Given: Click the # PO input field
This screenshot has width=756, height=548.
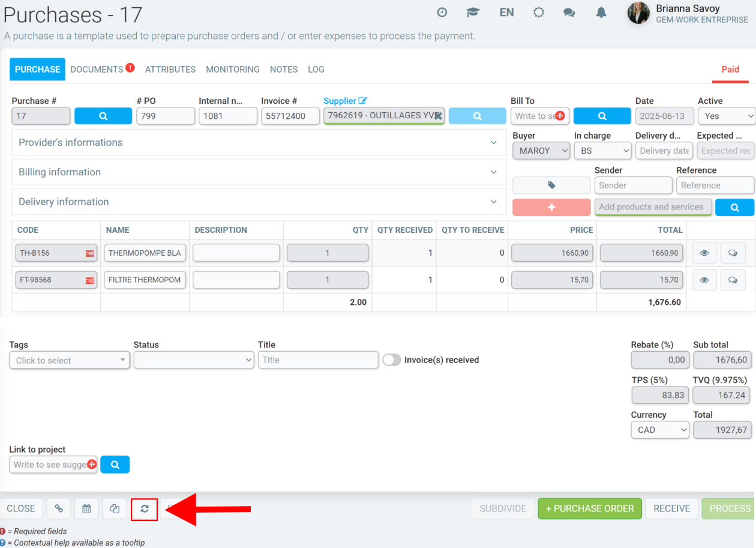Looking at the screenshot, I should 166,116.
